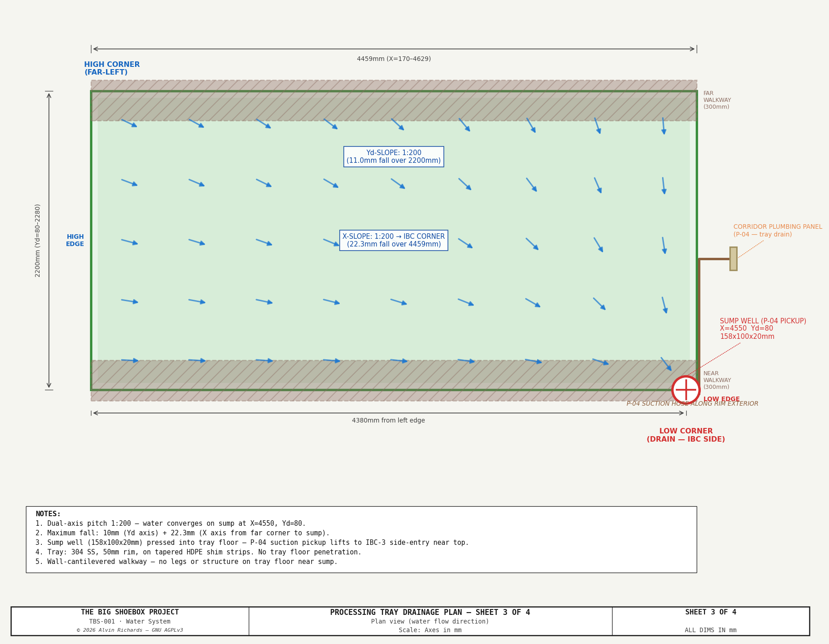Screen dimensions: 829x644
Task: Click note 3 about sump well
Action: click(x=252, y=543)
